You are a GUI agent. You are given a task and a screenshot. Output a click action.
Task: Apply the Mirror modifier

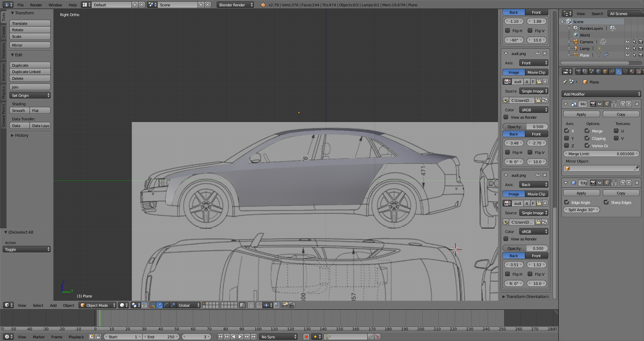(581, 114)
